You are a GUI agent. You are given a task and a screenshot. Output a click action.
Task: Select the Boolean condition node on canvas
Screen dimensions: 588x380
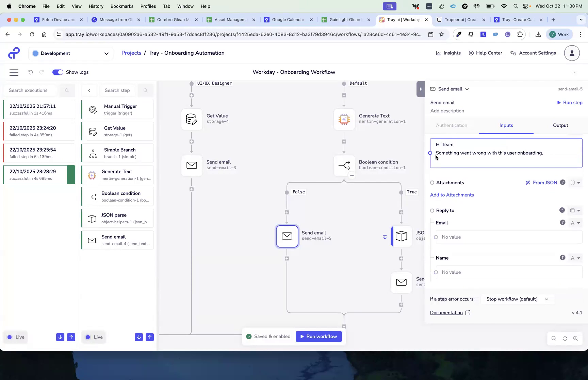[344, 166]
